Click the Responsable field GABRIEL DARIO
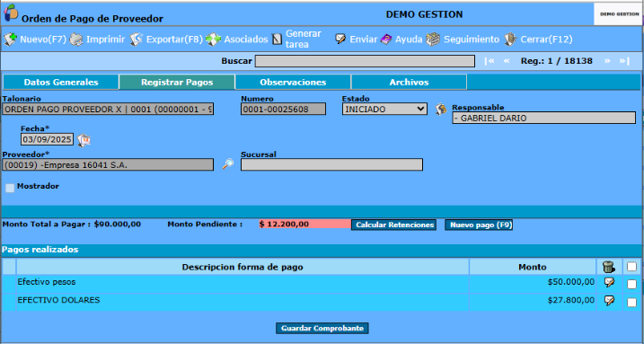 (x=543, y=118)
